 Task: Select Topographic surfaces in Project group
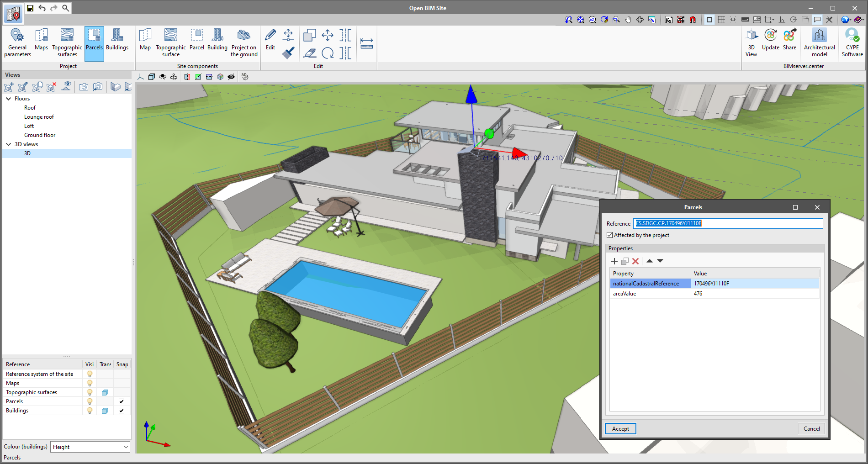coord(67,43)
